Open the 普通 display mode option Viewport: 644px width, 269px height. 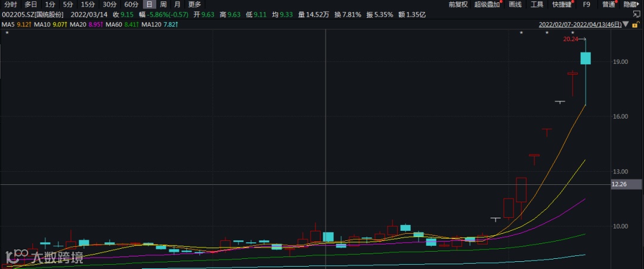[609, 5]
